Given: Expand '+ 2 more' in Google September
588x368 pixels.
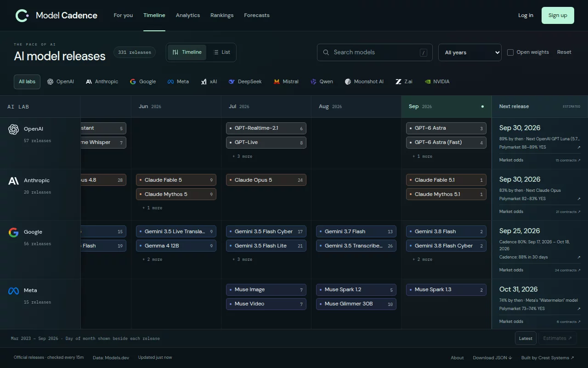Looking at the screenshot, I should (422, 259).
